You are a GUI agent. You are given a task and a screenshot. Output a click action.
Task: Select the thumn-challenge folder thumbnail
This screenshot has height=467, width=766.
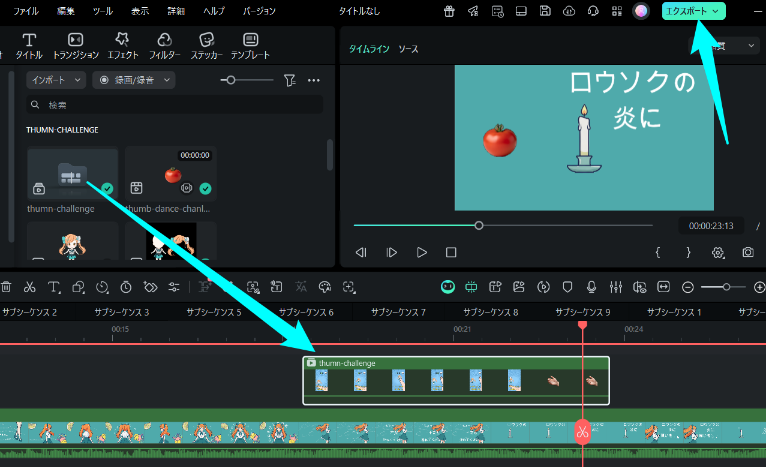[72, 173]
